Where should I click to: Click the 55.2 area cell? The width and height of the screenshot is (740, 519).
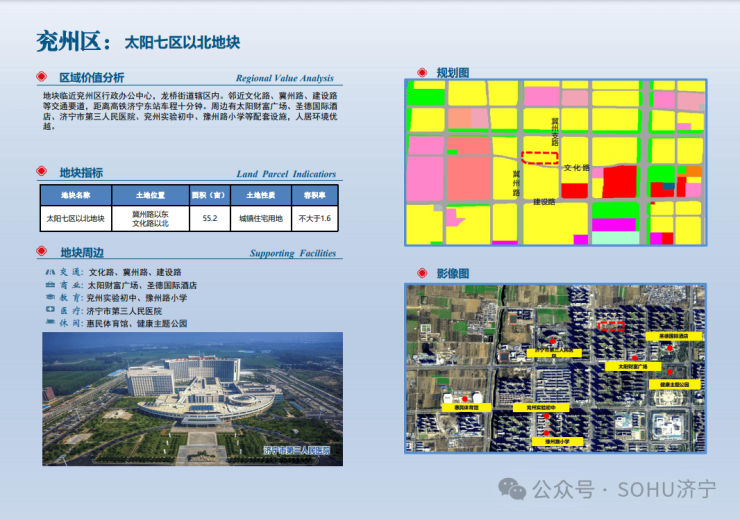210,218
